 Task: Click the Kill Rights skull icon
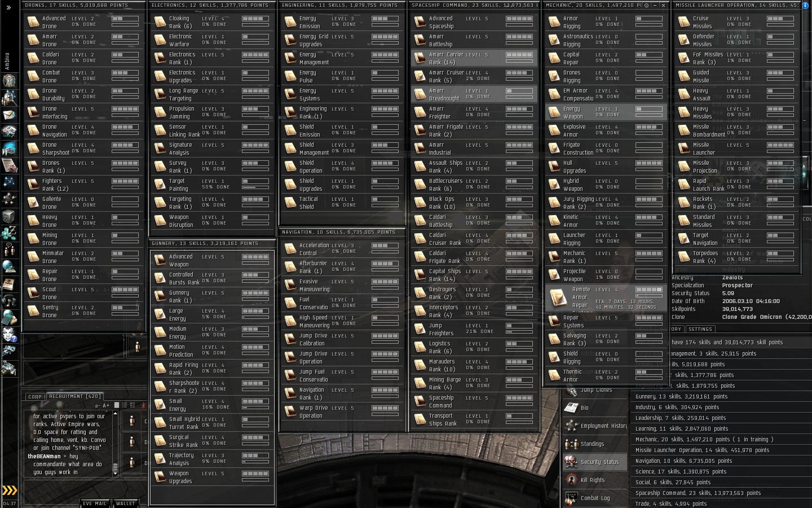[571, 480]
